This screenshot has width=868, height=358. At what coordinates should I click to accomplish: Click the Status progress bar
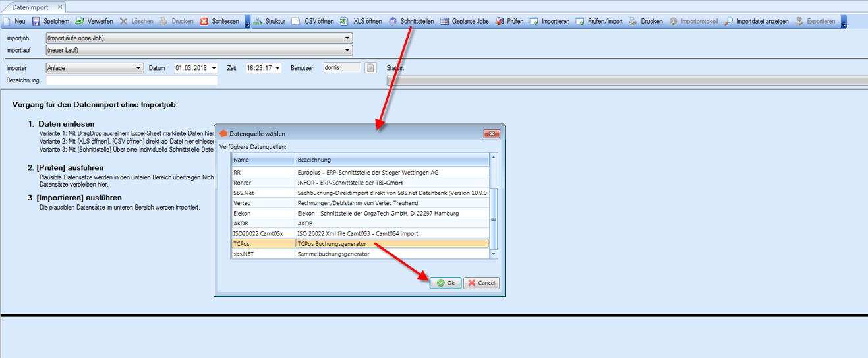627,80
